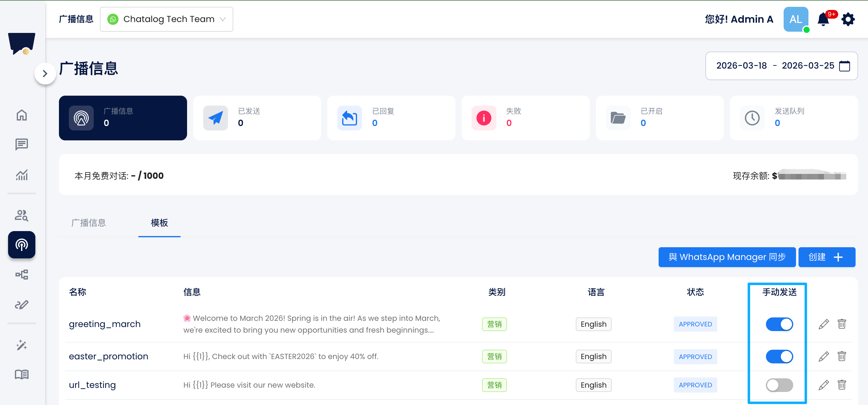Open the settings gear icon
The height and width of the screenshot is (405, 868).
(848, 19)
